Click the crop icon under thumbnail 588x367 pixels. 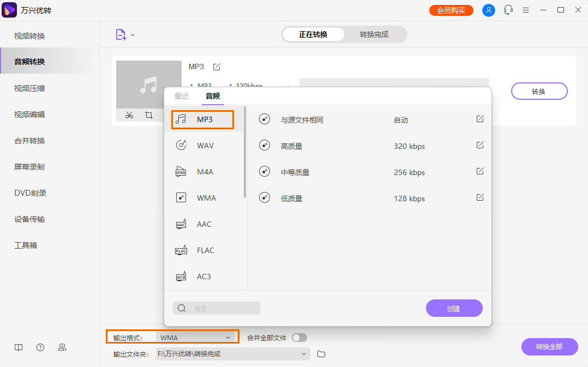(149, 115)
